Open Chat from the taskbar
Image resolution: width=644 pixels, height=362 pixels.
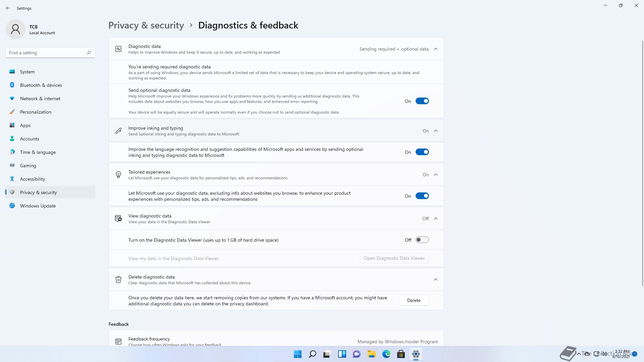click(357, 354)
